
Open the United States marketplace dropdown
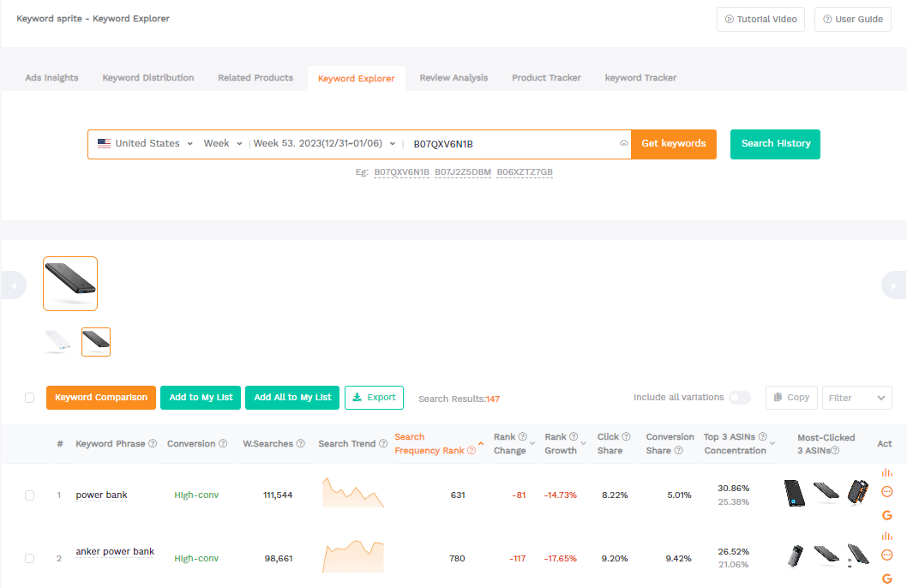[145, 144]
